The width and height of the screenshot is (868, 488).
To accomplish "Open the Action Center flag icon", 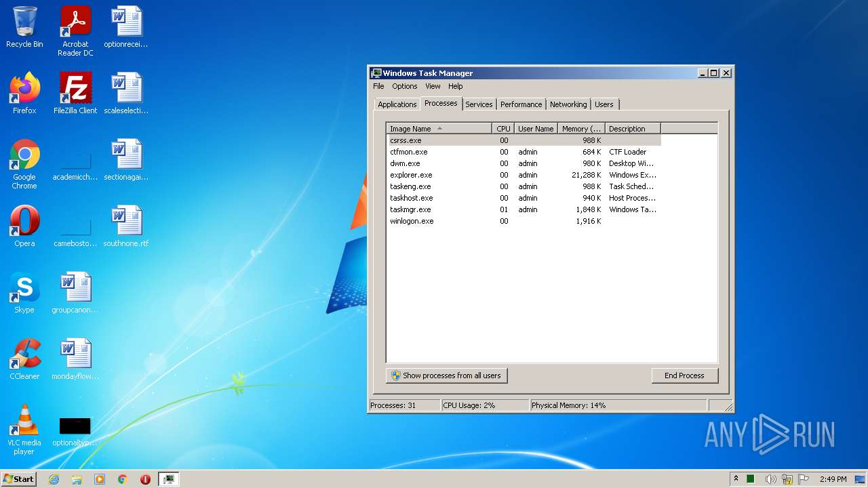I will (x=804, y=479).
